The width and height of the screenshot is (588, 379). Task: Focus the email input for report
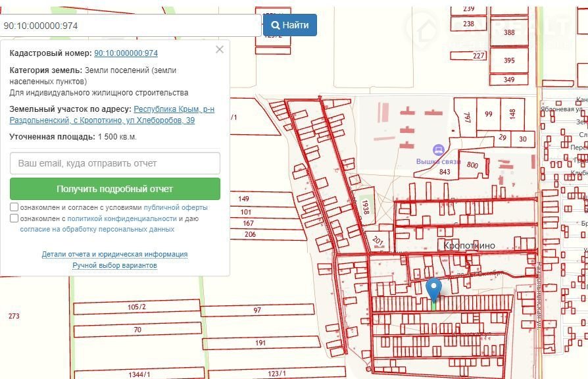pos(115,163)
